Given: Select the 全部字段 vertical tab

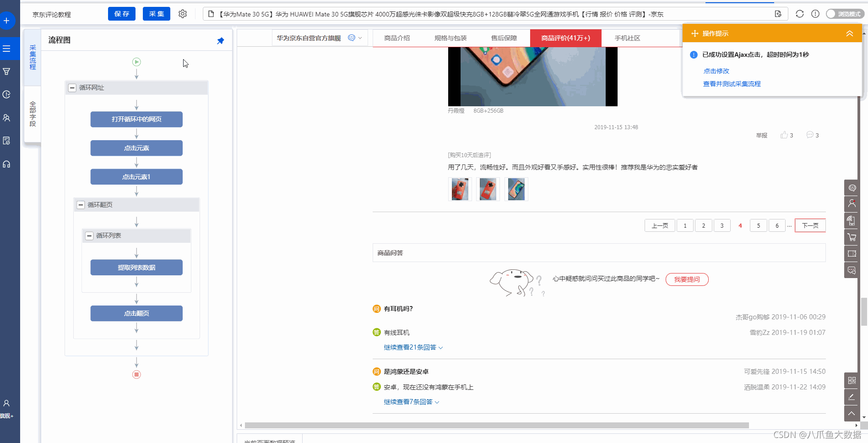Looking at the screenshot, I should 33,114.
